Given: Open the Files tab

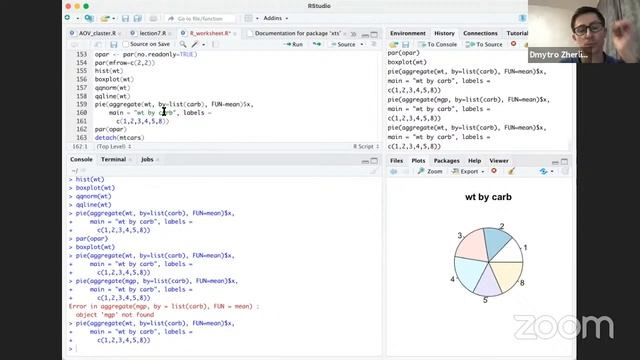Looking at the screenshot, I should click(x=396, y=160).
